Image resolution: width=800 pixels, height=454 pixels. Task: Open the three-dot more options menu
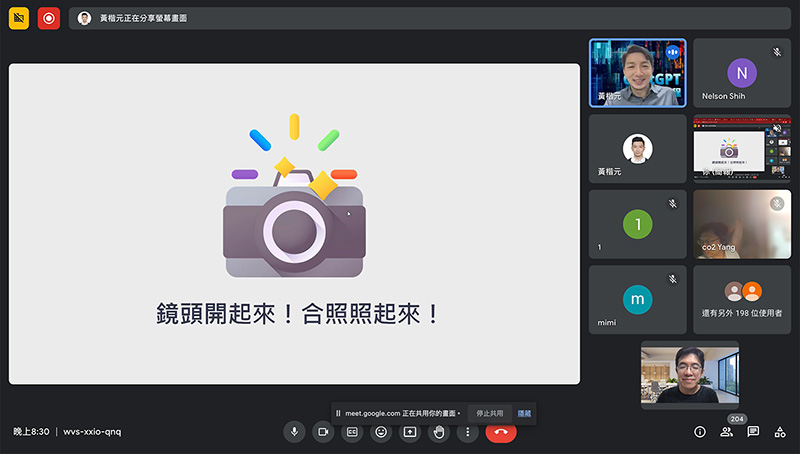point(467,432)
